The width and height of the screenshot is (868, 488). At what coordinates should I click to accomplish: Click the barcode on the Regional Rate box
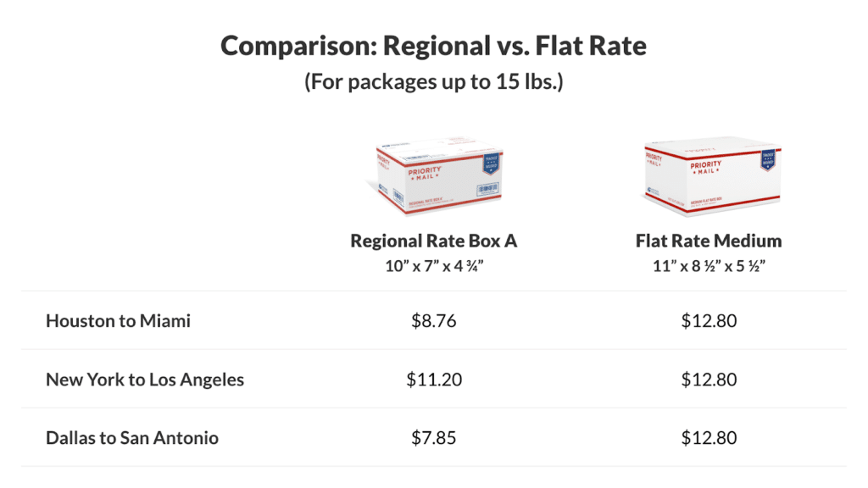pos(398,195)
